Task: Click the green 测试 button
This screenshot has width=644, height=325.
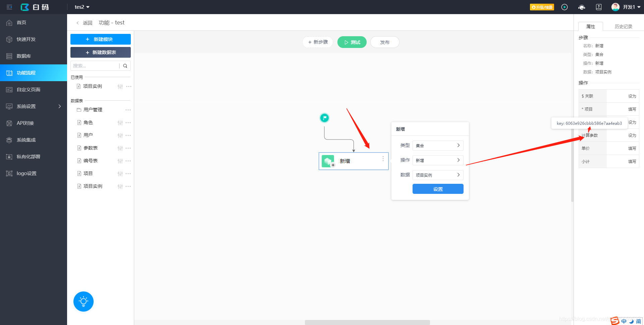Action: point(352,42)
